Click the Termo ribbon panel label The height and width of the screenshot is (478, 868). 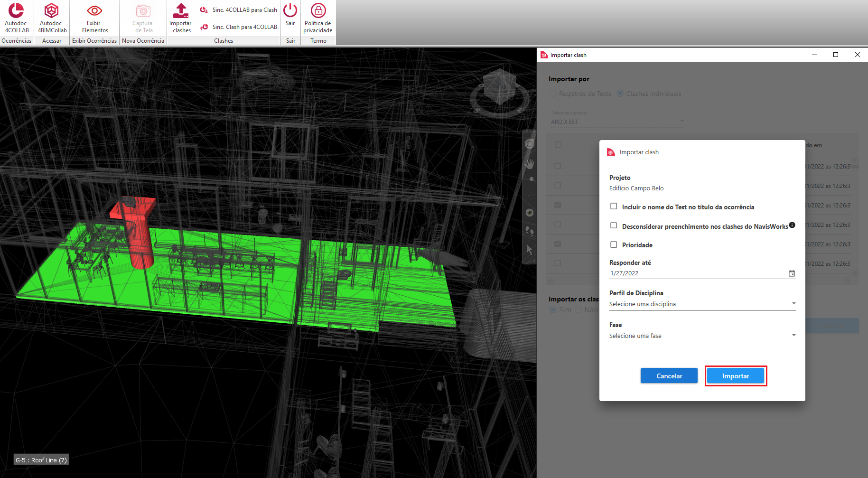point(318,41)
